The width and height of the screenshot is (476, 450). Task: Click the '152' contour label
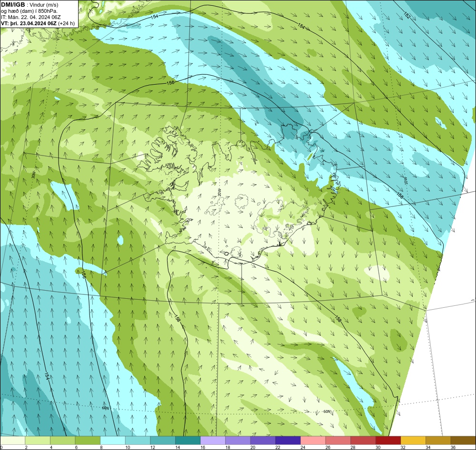click(x=407, y=16)
